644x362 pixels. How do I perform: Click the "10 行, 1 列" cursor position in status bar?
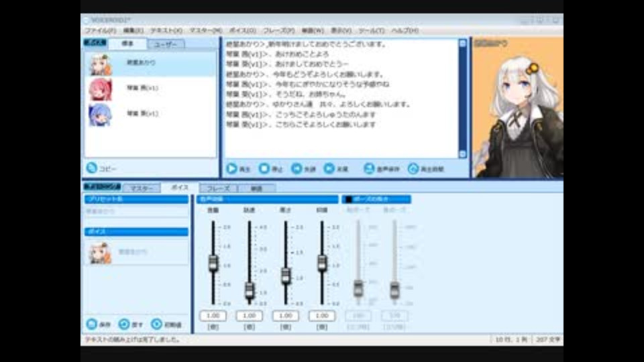(x=511, y=340)
